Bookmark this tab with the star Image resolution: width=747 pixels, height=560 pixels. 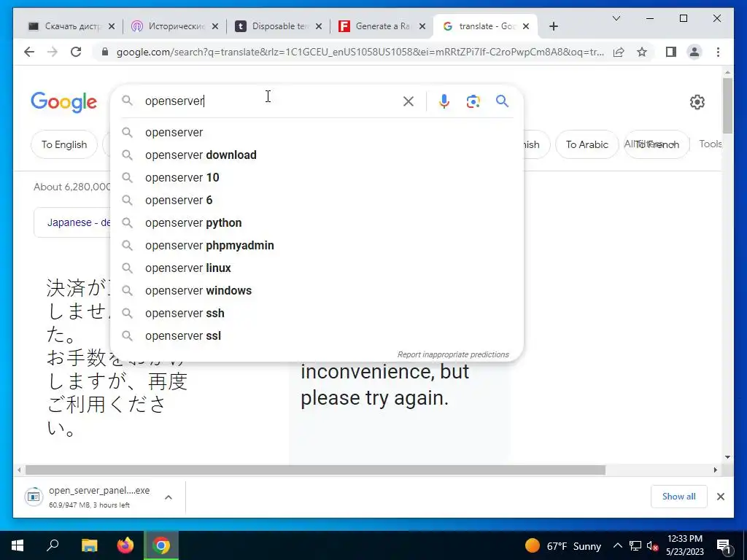point(642,52)
